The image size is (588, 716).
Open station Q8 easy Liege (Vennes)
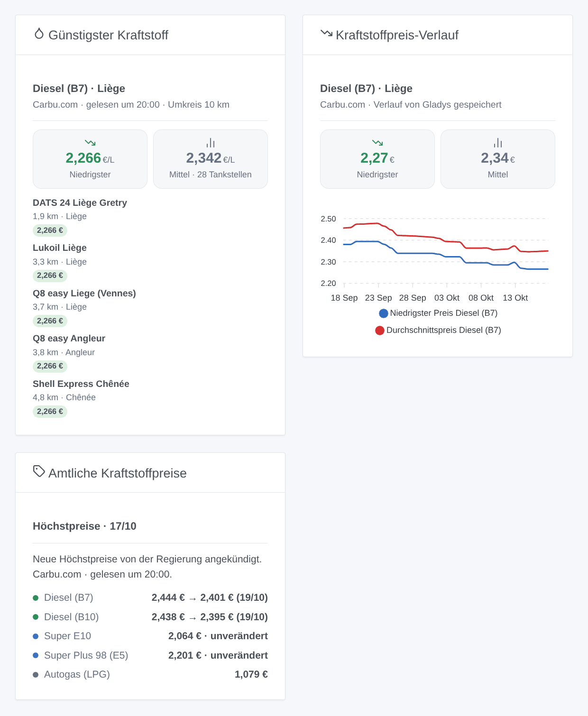click(x=84, y=293)
